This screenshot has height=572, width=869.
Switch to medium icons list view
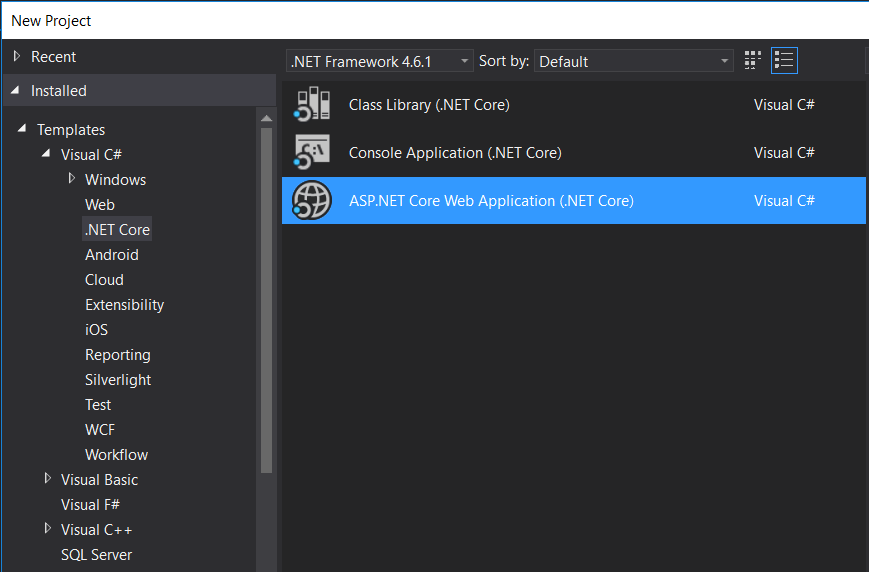[x=784, y=60]
